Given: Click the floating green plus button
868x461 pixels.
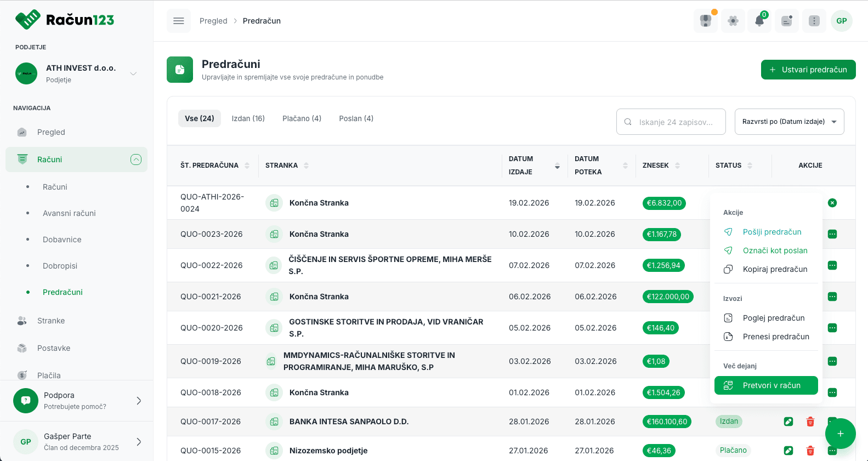Looking at the screenshot, I should click(840, 434).
